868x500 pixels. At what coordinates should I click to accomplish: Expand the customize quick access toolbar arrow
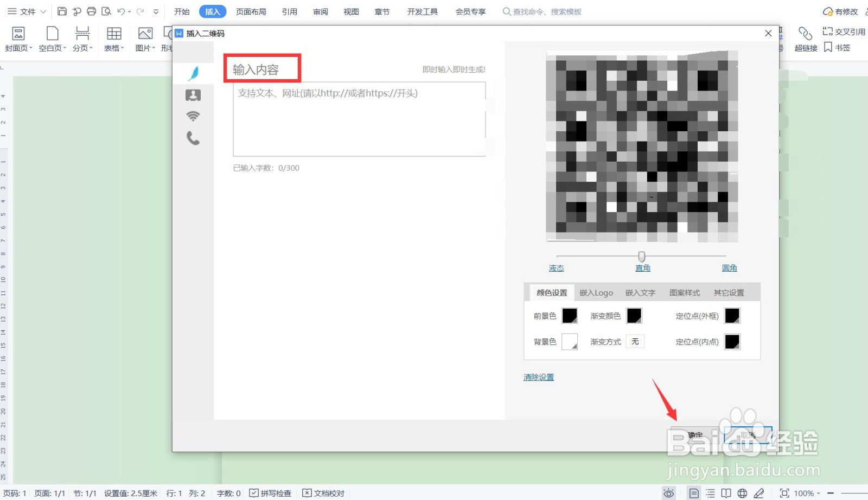[156, 11]
